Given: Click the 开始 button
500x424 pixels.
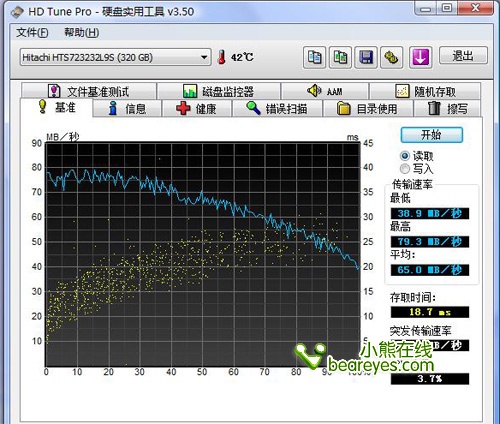Looking at the screenshot, I should (432, 135).
